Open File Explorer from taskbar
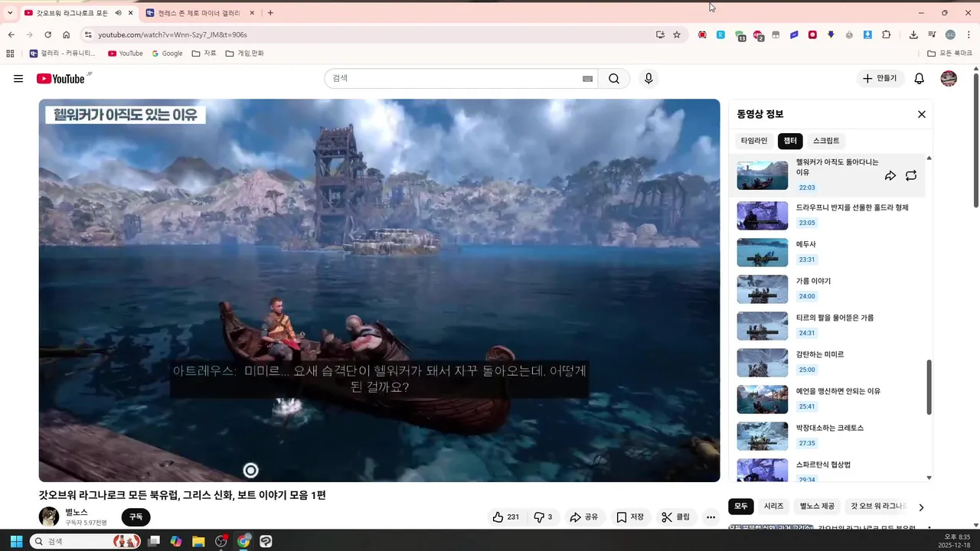The width and height of the screenshot is (980, 551). pyautogui.click(x=198, y=541)
